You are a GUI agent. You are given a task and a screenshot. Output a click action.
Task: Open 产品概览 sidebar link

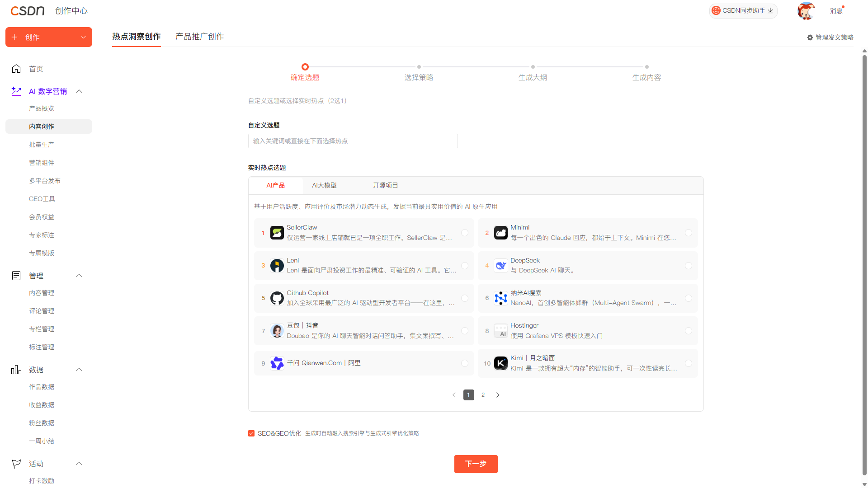coord(42,108)
